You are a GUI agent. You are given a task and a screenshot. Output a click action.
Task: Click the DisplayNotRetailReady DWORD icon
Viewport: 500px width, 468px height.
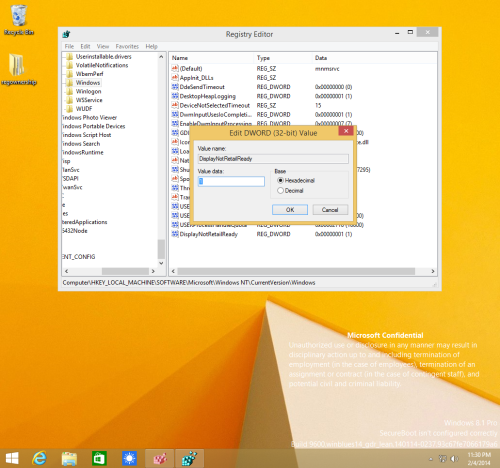click(x=175, y=234)
